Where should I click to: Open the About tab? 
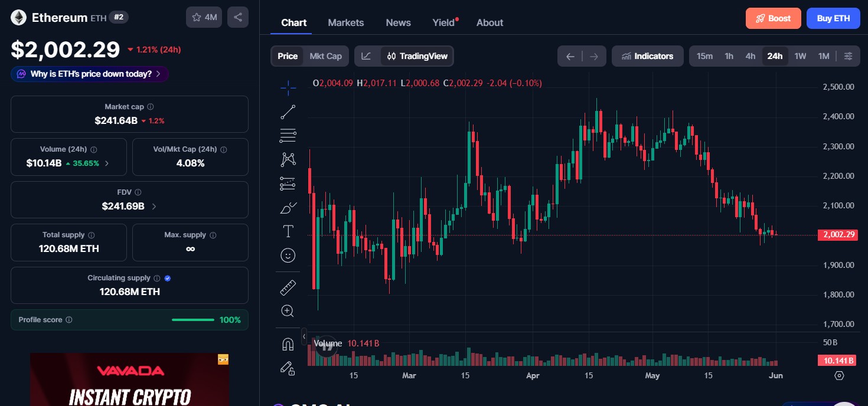pos(490,22)
